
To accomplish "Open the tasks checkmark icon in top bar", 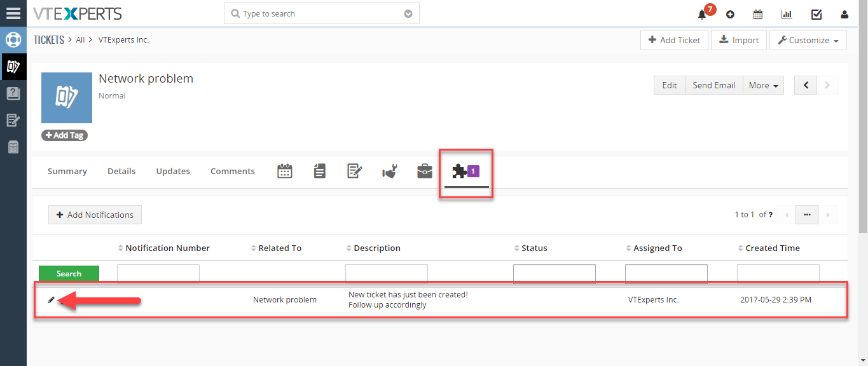I will [x=816, y=15].
